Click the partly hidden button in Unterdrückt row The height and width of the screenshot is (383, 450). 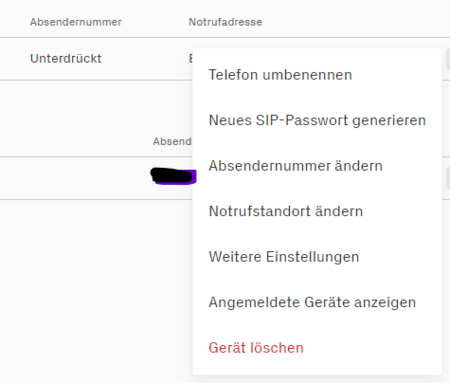[x=448, y=59]
